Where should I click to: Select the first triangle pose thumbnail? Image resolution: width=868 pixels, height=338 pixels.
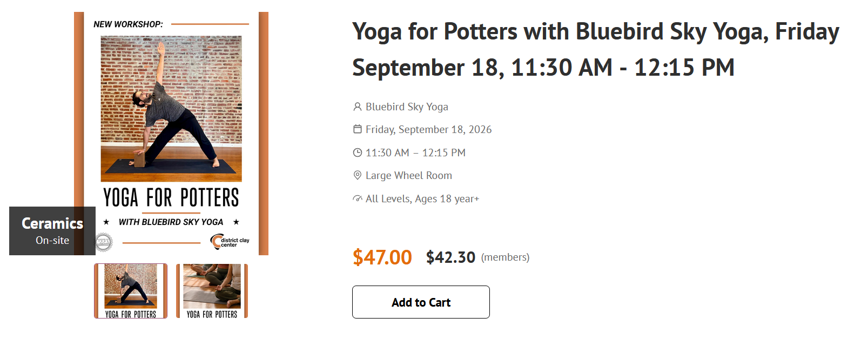point(131,291)
